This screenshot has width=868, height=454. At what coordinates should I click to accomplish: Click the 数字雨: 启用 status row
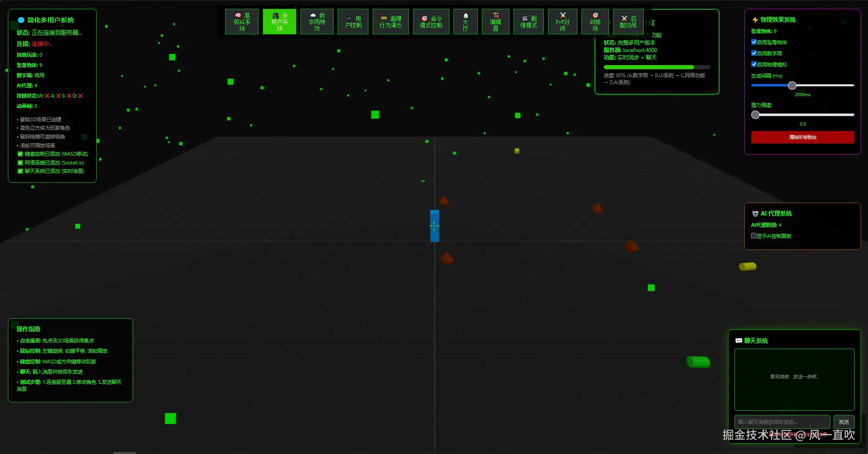click(31, 75)
